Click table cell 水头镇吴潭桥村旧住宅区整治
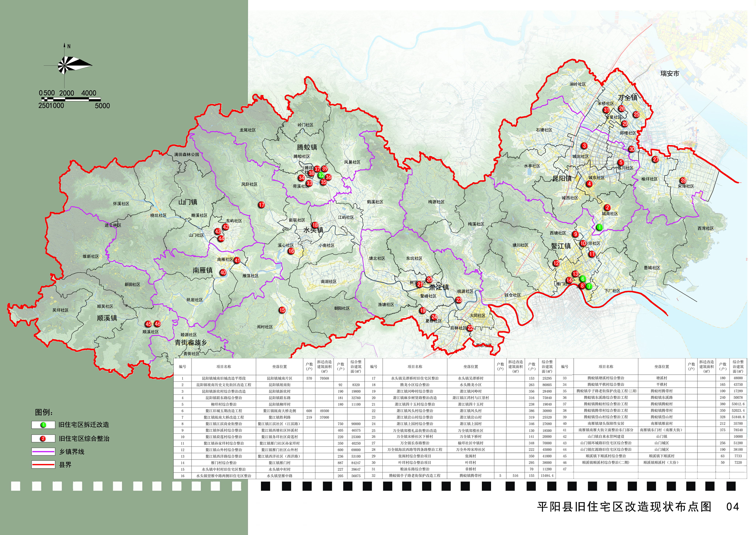The height and width of the screenshot is (535, 756). pos(415,379)
